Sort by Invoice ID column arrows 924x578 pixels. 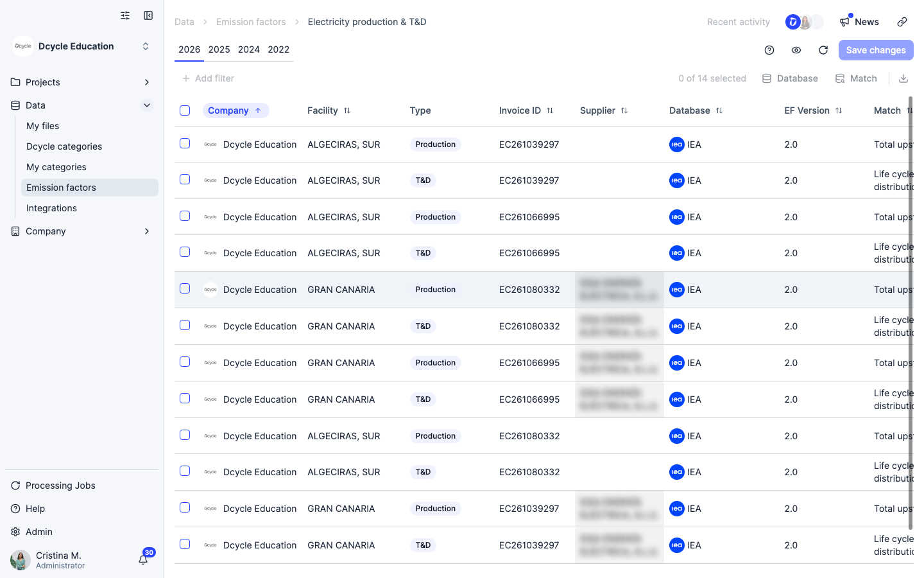pos(550,110)
